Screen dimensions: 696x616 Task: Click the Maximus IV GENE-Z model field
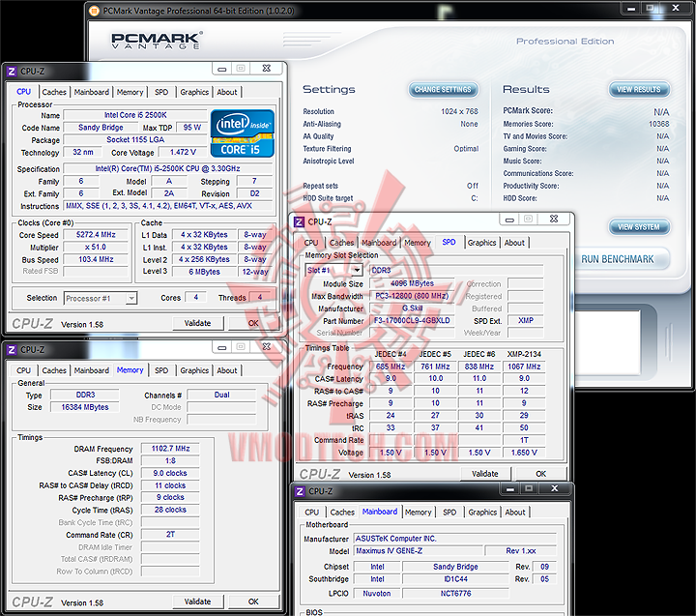(418, 550)
